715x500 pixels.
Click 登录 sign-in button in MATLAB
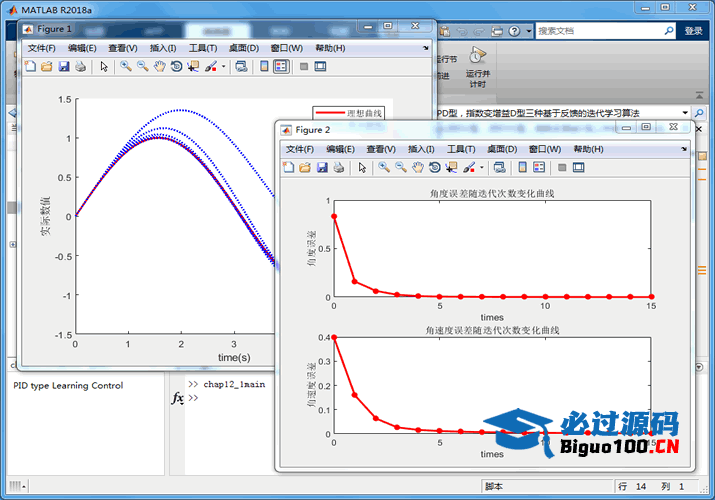click(x=694, y=31)
